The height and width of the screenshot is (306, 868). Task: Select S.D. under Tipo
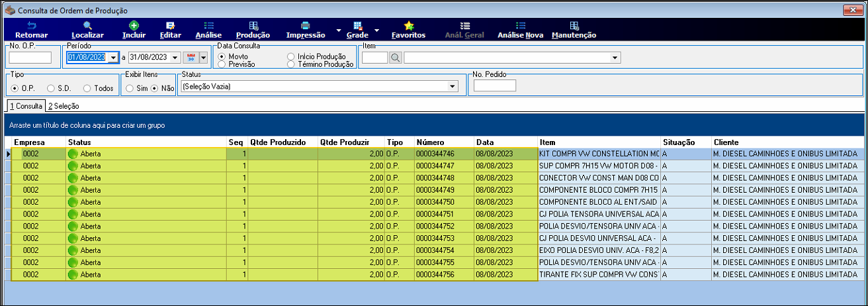point(51,88)
